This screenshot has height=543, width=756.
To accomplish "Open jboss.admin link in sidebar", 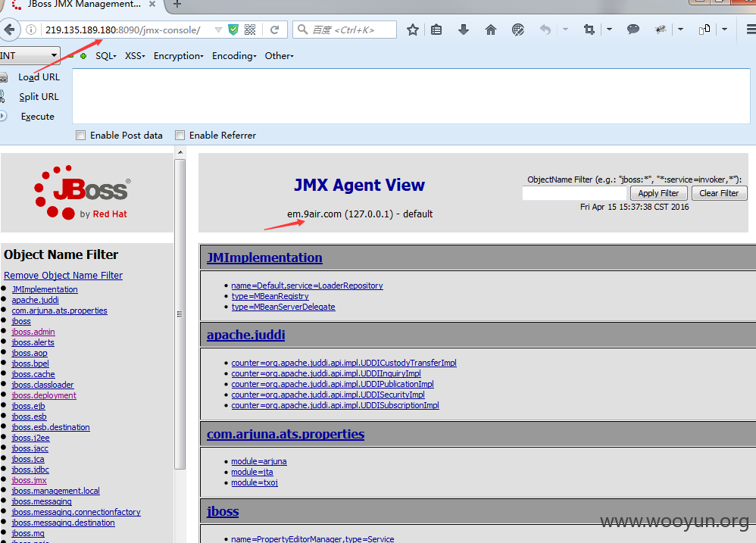I will (x=33, y=332).
